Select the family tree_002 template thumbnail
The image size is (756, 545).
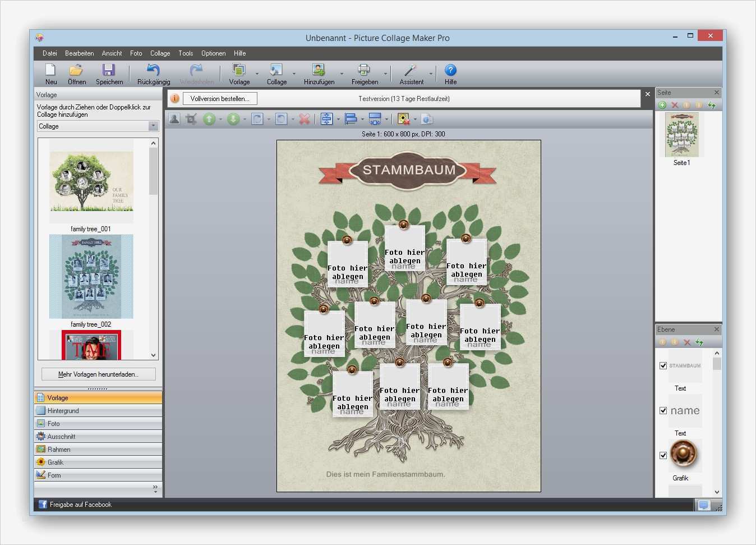(91, 276)
